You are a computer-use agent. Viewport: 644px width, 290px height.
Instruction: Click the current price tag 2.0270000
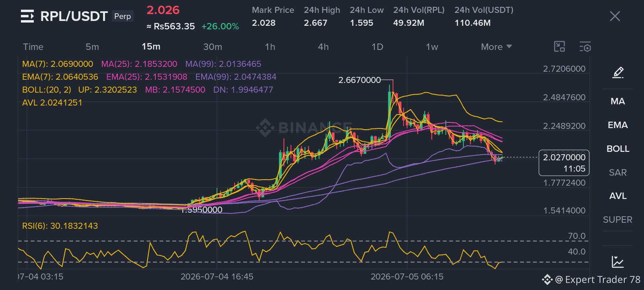[564, 163]
